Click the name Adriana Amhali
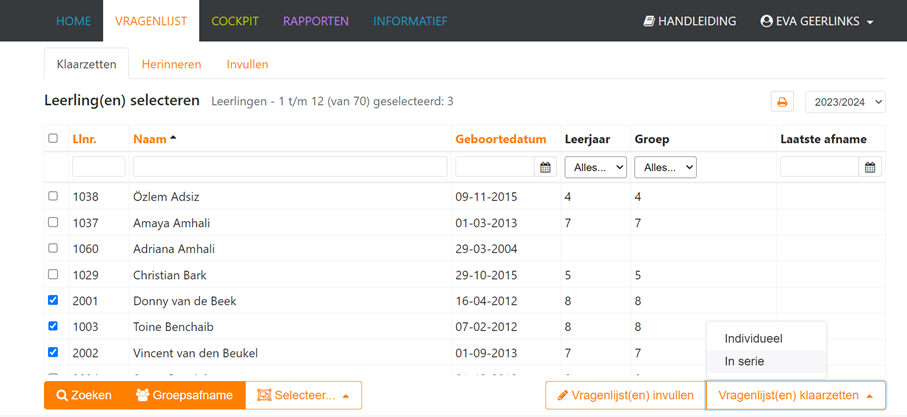The image size is (907, 417). [174, 249]
